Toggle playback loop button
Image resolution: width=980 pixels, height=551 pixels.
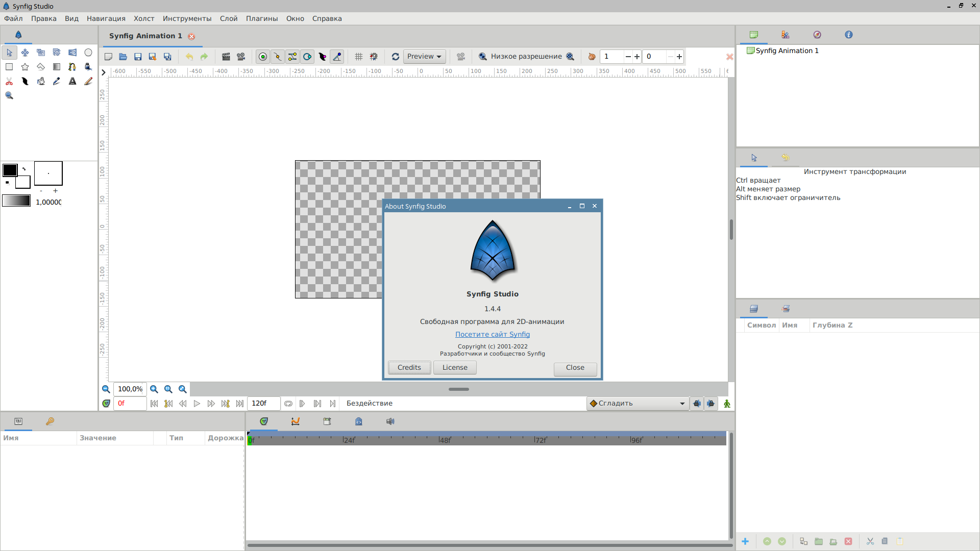point(288,404)
